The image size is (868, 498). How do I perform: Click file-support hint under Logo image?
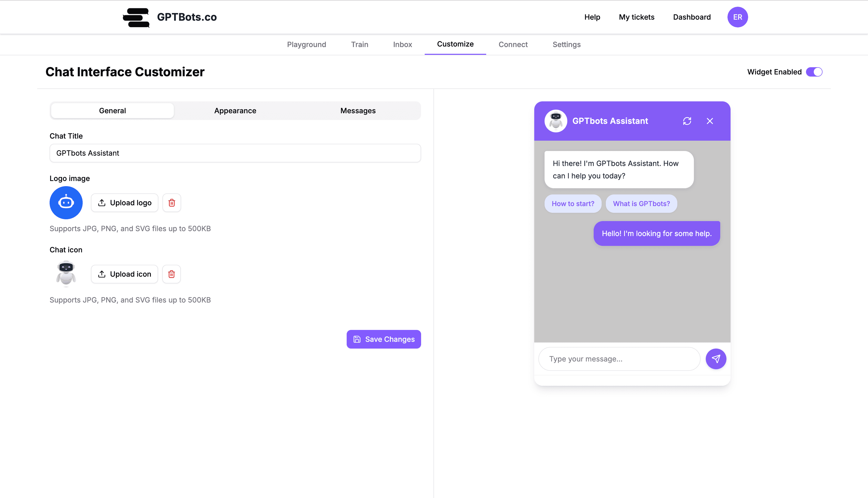click(x=130, y=229)
